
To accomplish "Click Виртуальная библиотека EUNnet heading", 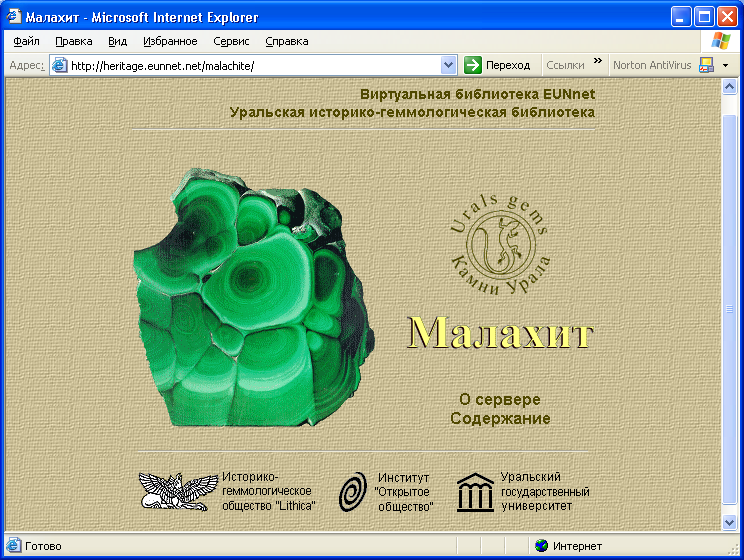I will (477, 94).
